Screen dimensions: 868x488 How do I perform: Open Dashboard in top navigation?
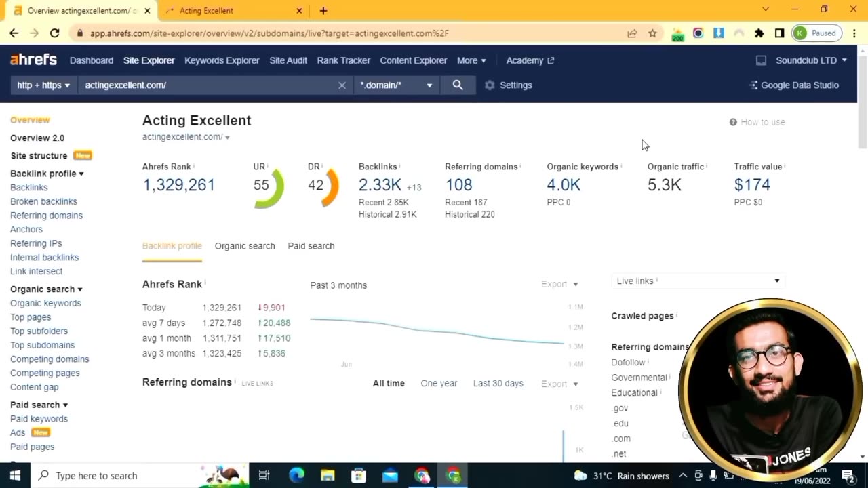point(92,60)
